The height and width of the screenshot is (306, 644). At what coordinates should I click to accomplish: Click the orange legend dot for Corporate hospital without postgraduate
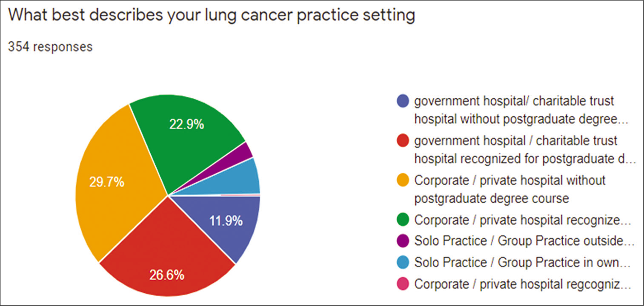coord(402,180)
